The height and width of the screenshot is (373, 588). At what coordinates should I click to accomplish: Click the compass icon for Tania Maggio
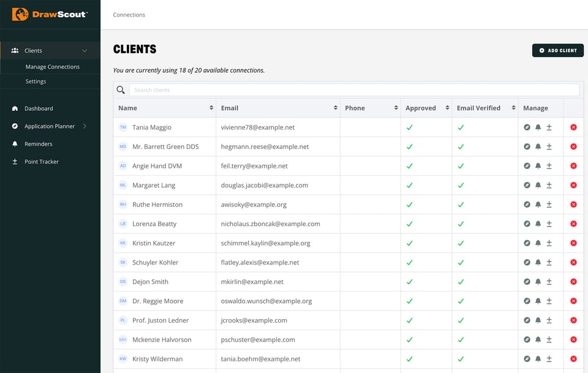[527, 127]
